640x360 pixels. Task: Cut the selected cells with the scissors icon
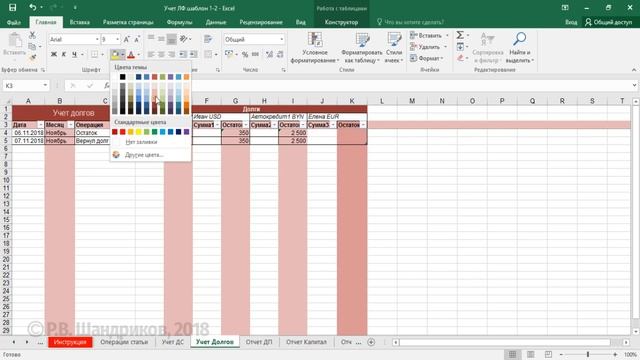point(32,36)
